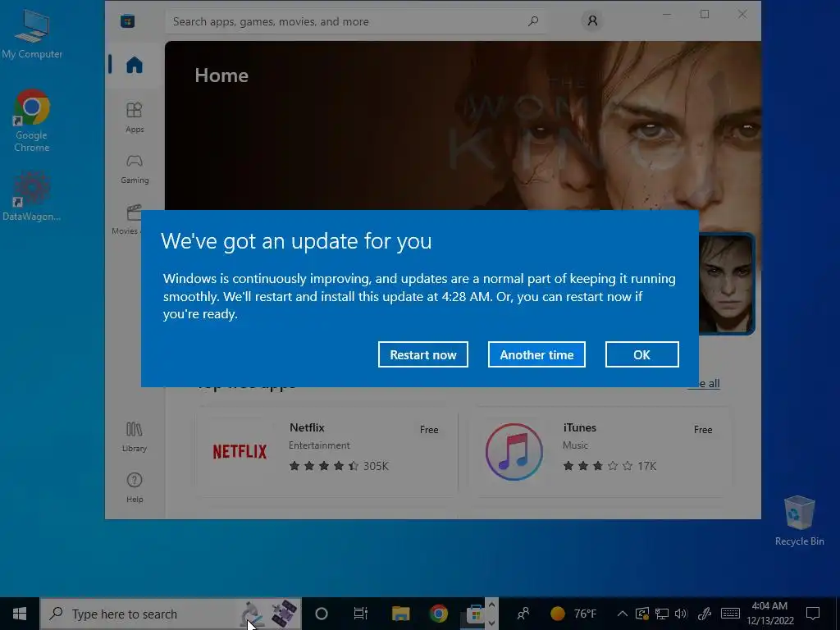Open Google Chrome desktop shortcut

click(x=32, y=121)
